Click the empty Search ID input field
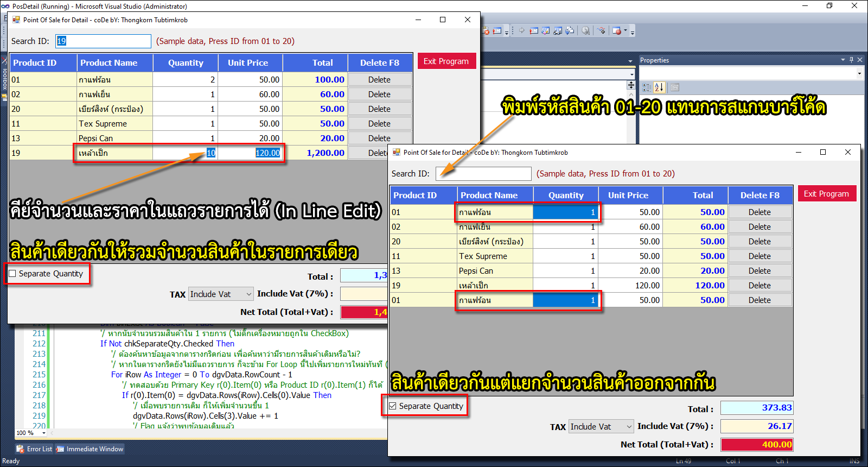The image size is (868, 467). point(483,174)
